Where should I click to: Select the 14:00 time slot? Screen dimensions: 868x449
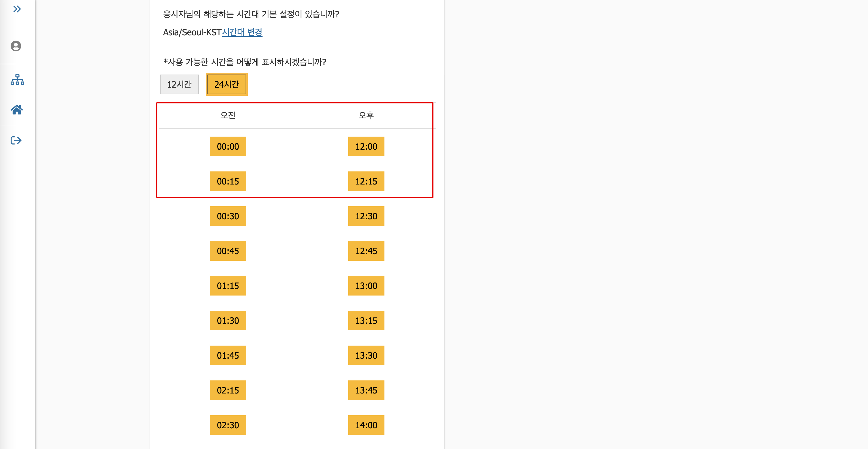coord(366,425)
